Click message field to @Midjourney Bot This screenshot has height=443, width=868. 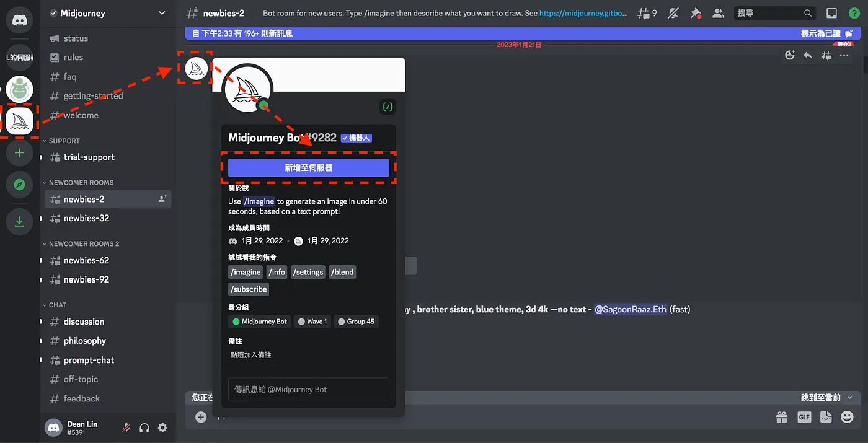coord(309,389)
